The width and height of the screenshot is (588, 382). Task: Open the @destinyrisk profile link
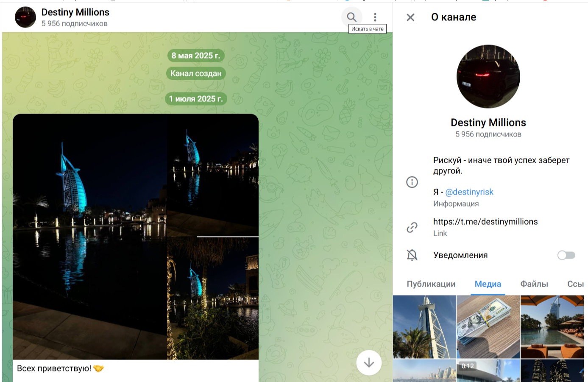[469, 192]
